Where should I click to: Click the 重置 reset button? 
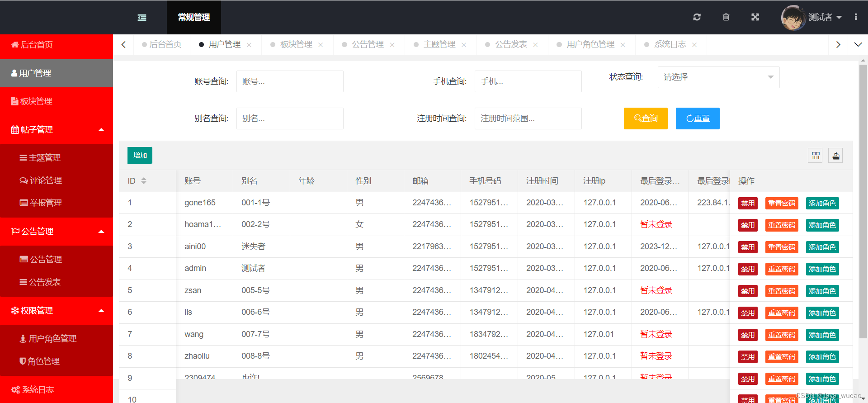click(x=698, y=119)
